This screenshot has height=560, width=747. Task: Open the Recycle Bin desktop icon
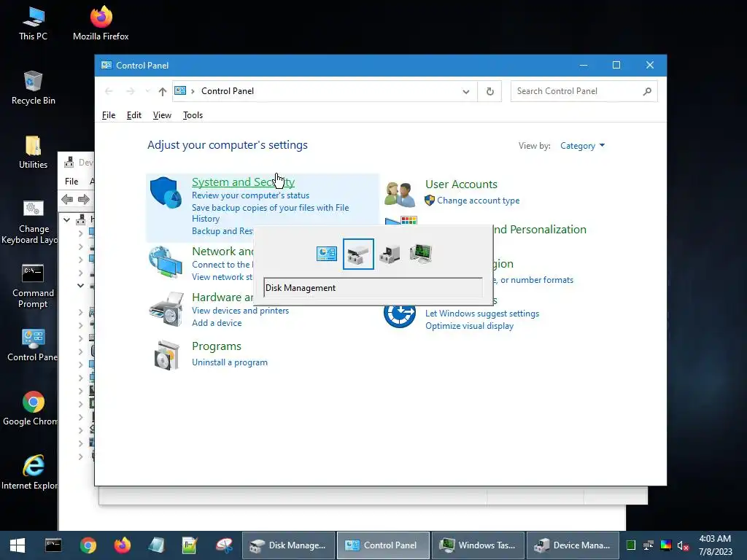(x=33, y=88)
